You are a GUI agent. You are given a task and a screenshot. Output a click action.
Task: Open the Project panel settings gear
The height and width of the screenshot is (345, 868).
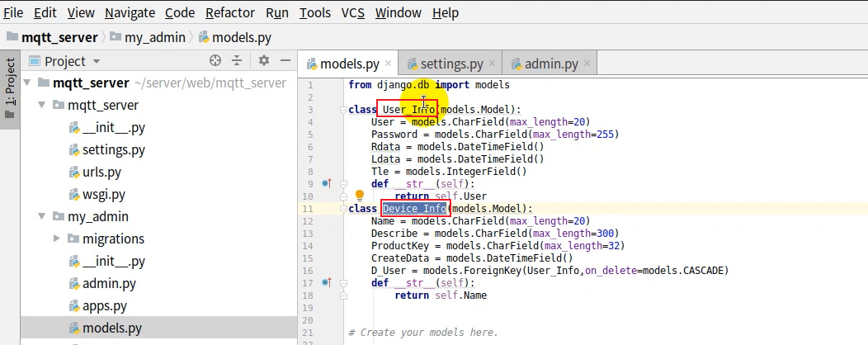coord(264,60)
